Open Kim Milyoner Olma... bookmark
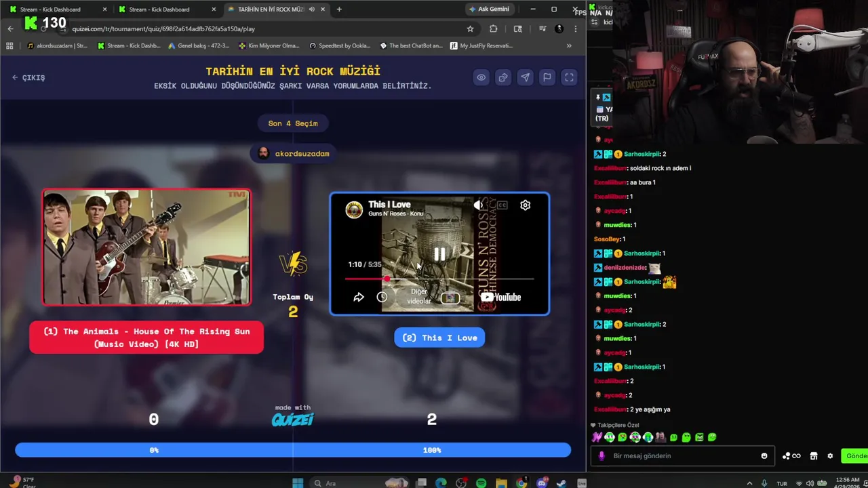Viewport: 868px width, 488px height. coord(269,45)
